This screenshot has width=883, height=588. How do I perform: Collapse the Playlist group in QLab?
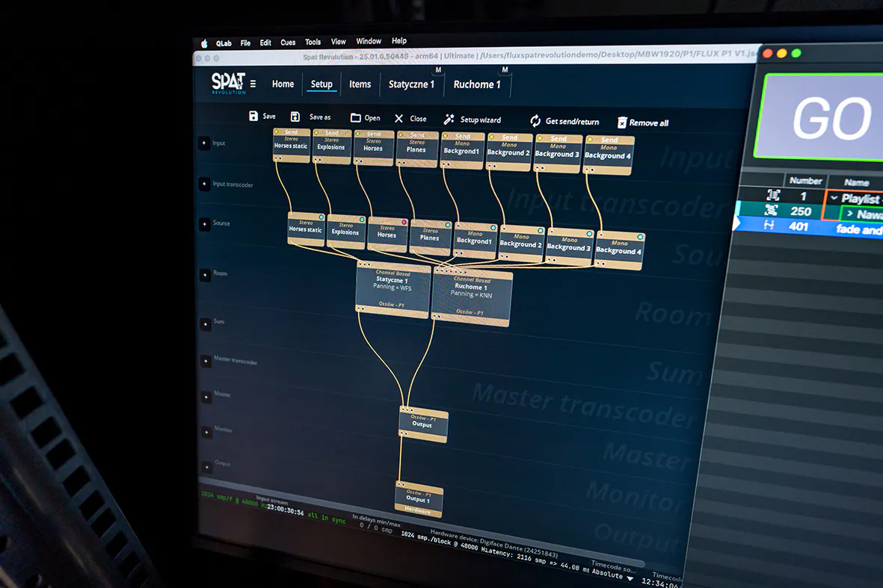pyautogui.click(x=834, y=198)
